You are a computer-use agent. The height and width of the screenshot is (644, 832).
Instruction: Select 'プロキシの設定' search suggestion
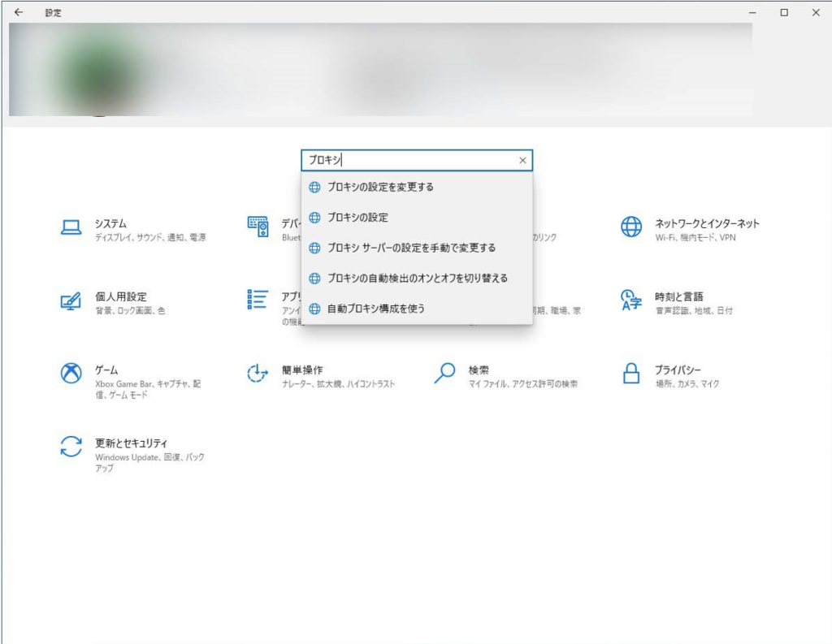tap(357, 218)
